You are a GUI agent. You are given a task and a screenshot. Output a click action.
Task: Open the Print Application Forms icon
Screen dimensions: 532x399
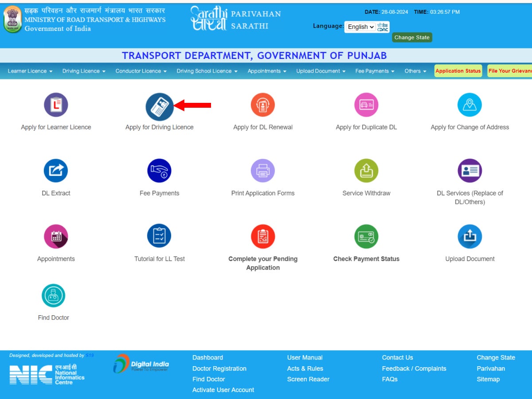[x=263, y=171]
